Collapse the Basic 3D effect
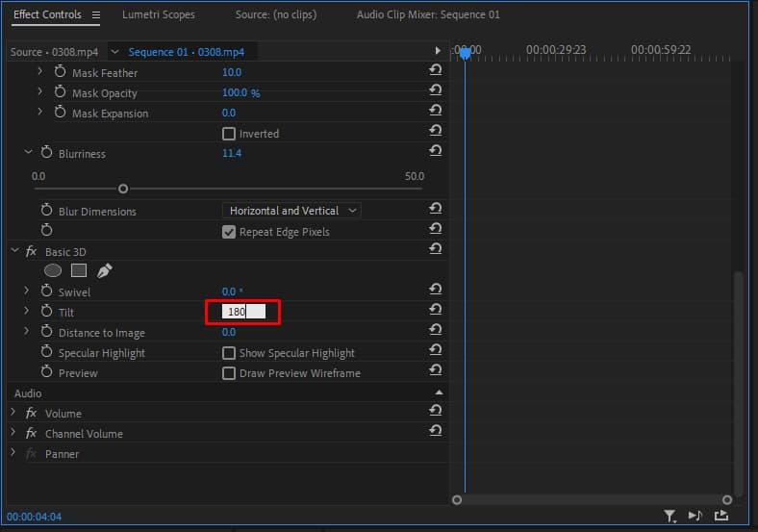This screenshot has height=532, width=758. pyautogui.click(x=15, y=250)
